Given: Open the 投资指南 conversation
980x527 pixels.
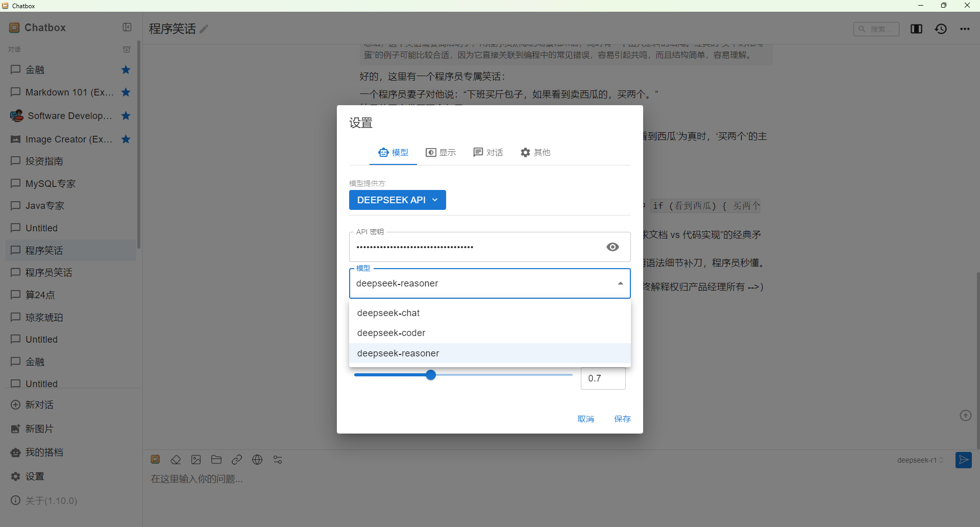Looking at the screenshot, I should pos(70,161).
